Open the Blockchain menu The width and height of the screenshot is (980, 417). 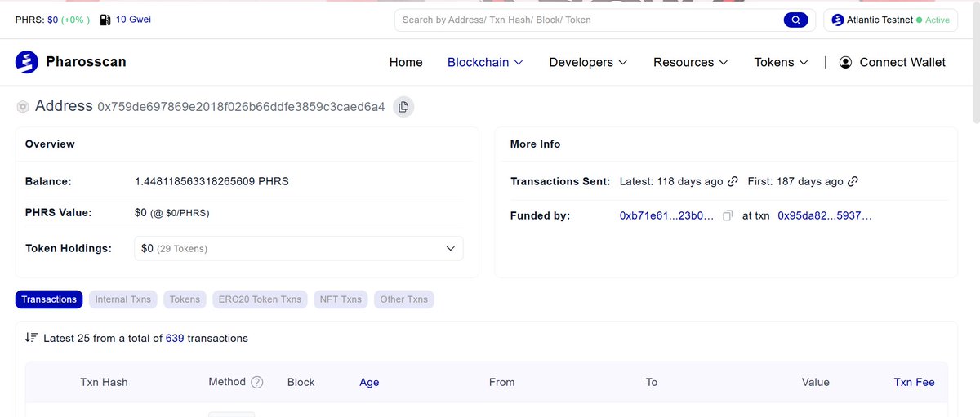coord(485,62)
